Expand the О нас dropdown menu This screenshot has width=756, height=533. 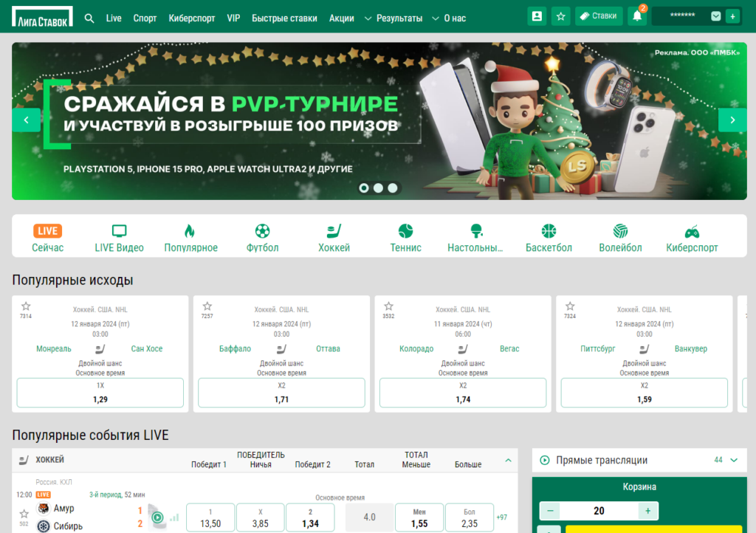coord(449,18)
